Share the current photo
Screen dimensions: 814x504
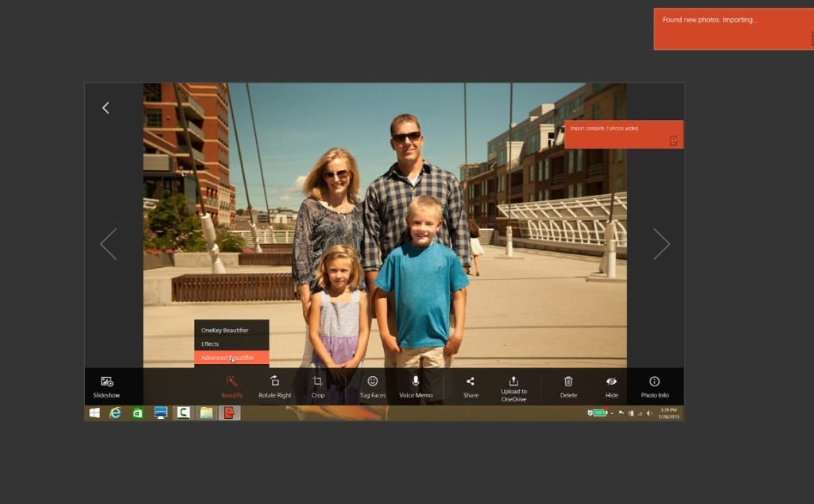471,382
